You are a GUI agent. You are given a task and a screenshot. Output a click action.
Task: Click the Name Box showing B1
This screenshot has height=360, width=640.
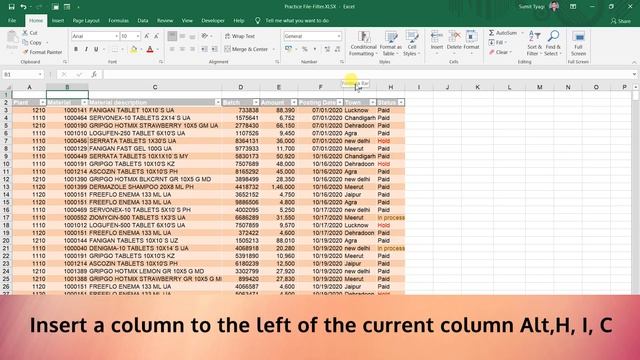20,75
